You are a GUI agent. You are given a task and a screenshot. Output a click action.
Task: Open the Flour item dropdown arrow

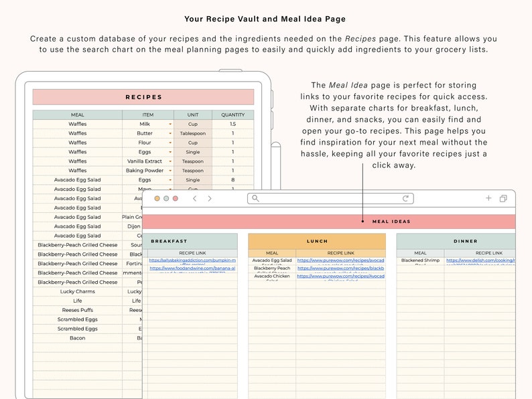click(x=170, y=143)
